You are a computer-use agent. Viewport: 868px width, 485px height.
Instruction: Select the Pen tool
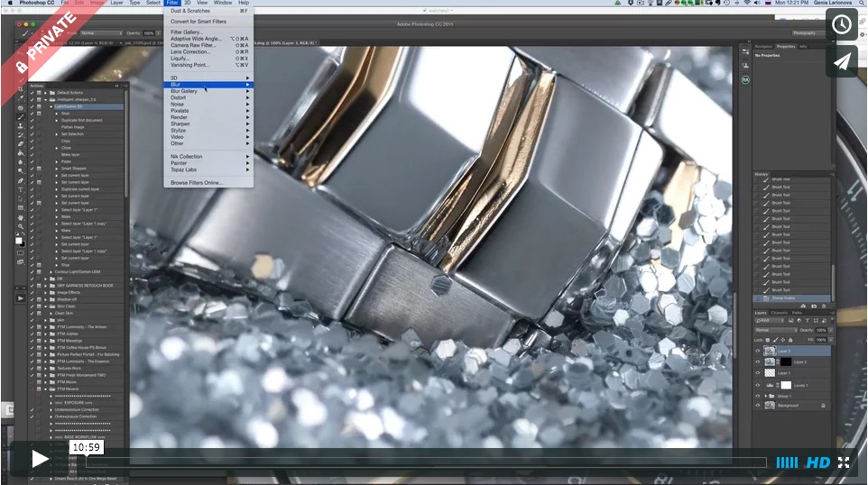click(21, 181)
